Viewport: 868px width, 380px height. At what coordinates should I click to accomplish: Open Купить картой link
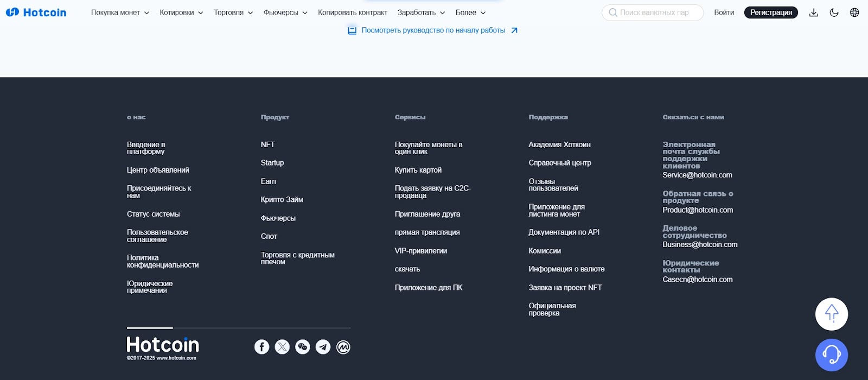[418, 170]
